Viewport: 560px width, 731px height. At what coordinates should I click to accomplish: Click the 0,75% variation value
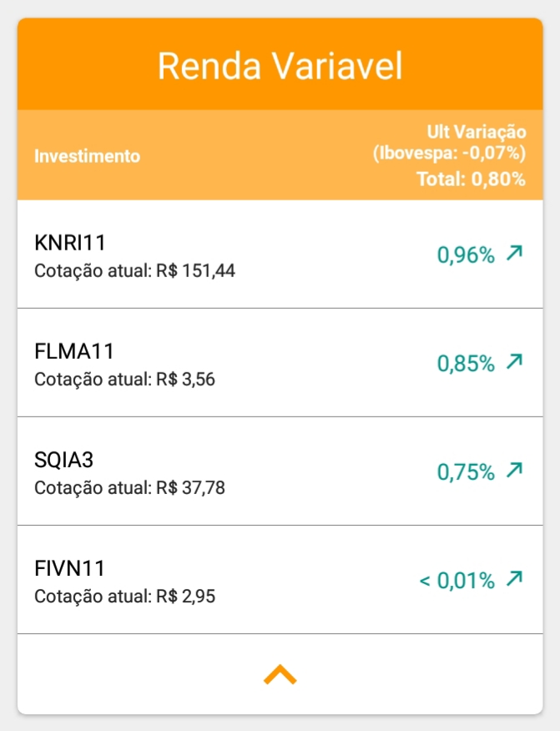(466, 472)
